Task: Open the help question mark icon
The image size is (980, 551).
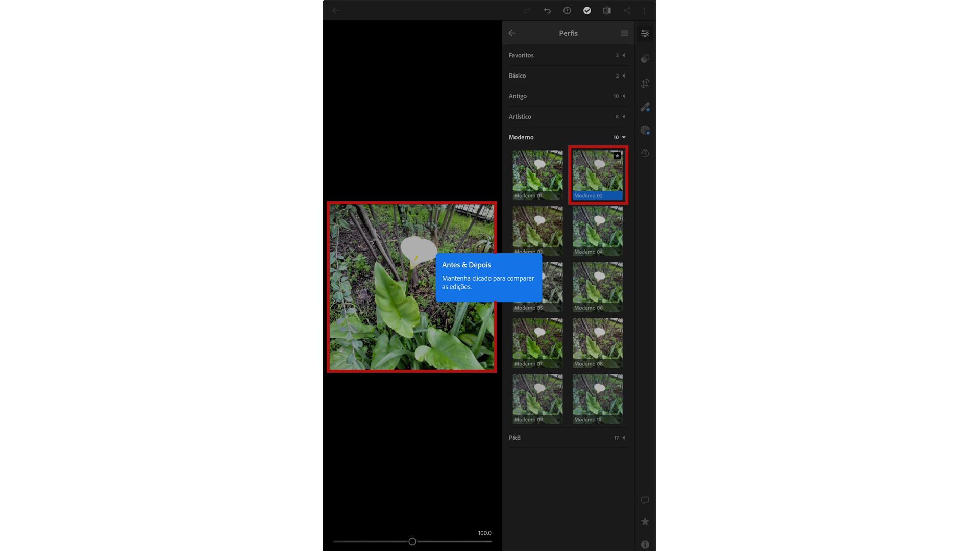Action: (567, 10)
